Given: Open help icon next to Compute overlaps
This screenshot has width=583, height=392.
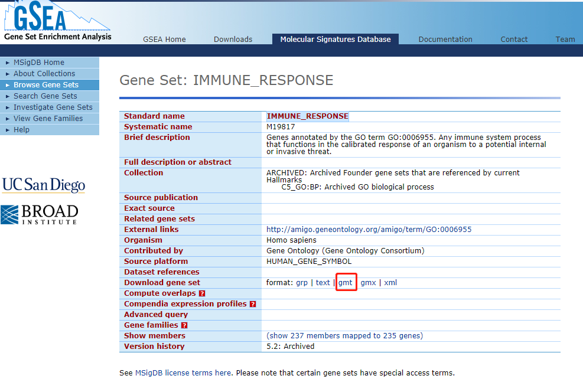Looking at the screenshot, I should tap(202, 293).
